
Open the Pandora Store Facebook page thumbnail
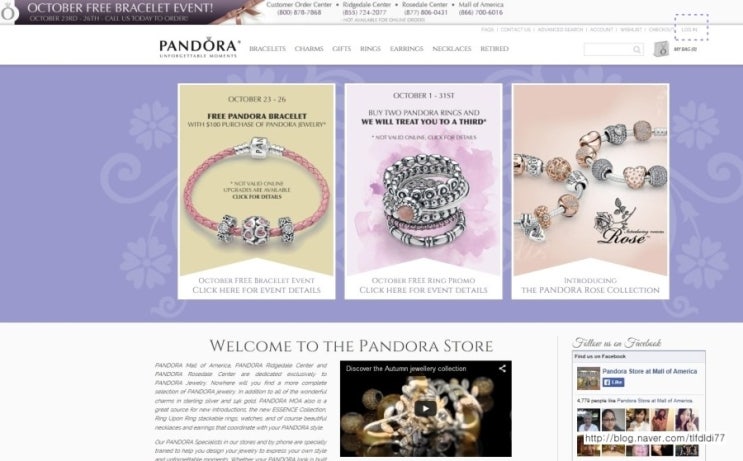588,378
